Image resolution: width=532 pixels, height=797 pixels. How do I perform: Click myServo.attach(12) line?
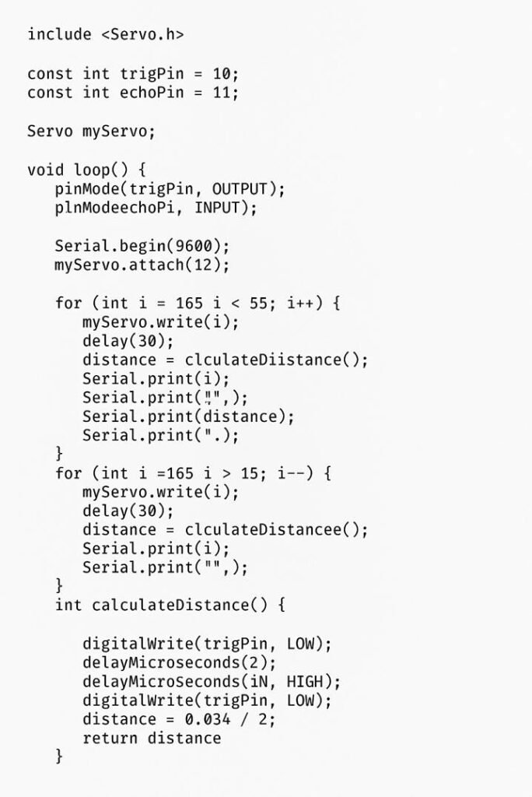(142, 265)
